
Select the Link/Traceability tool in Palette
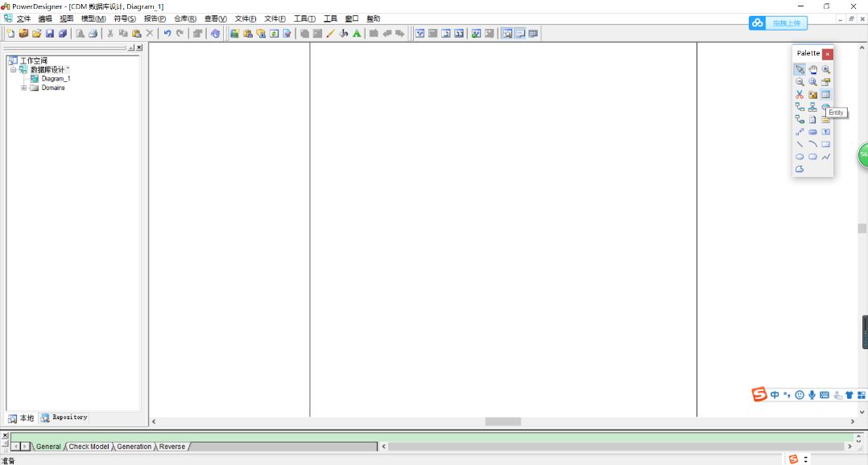click(x=800, y=132)
